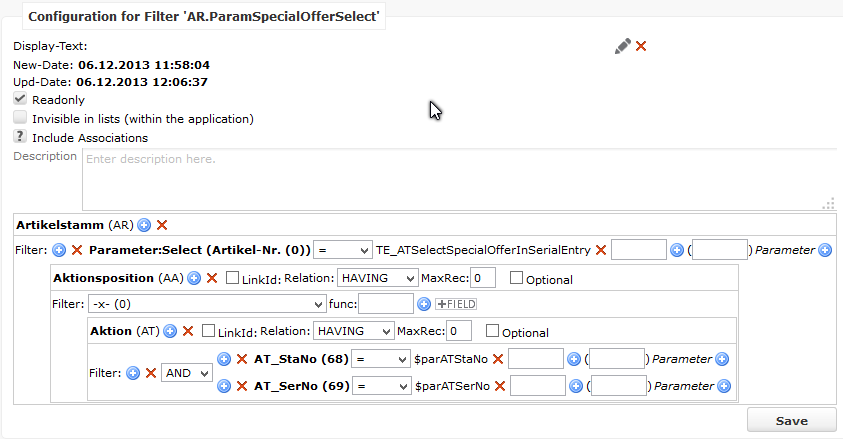
Task: Add item next to Artikelstamm (AR)
Action: click(144, 225)
